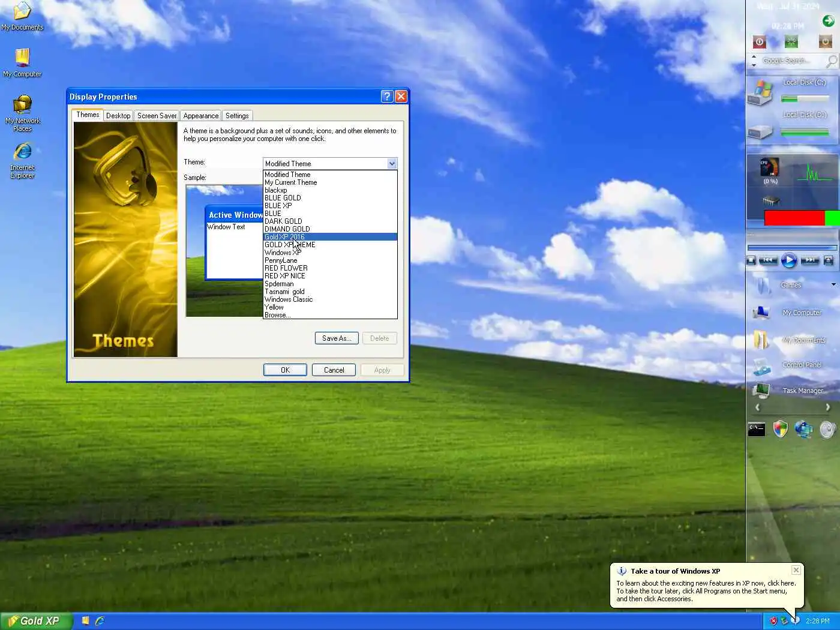Choose BLUE GOLD from theme list
This screenshot has width=840, height=630.
click(330, 198)
